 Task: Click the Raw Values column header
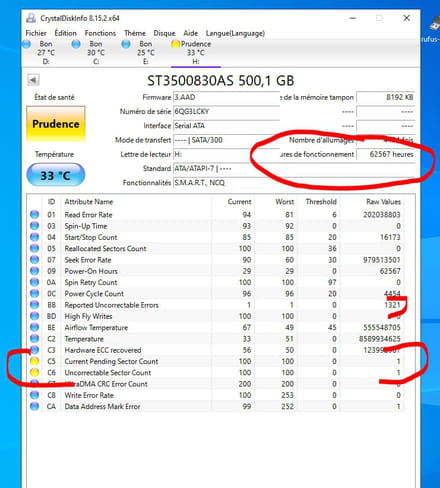click(383, 202)
